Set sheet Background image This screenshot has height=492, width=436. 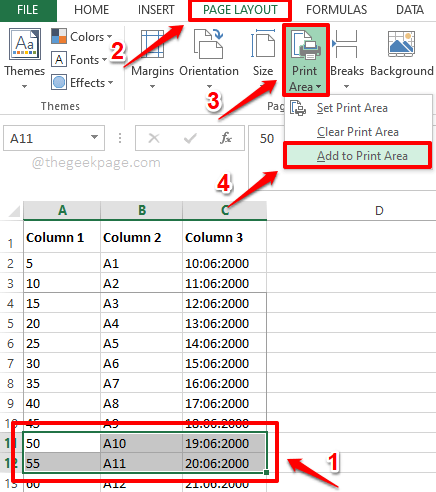(x=402, y=54)
